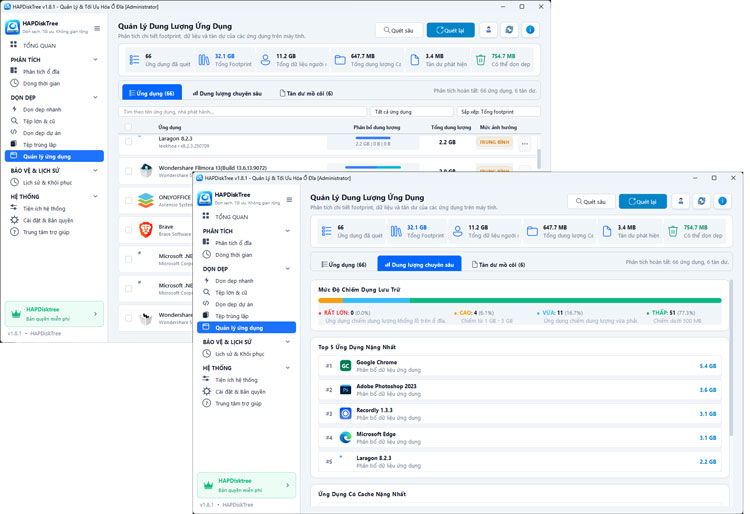Click the trash icon for 754.7 MB in front window
750x514 pixels.
pyautogui.click(x=673, y=231)
